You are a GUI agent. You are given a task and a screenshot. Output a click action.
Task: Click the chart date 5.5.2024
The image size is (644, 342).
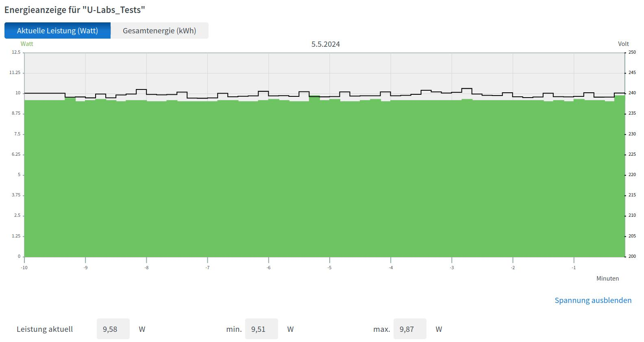(x=326, y=44)
